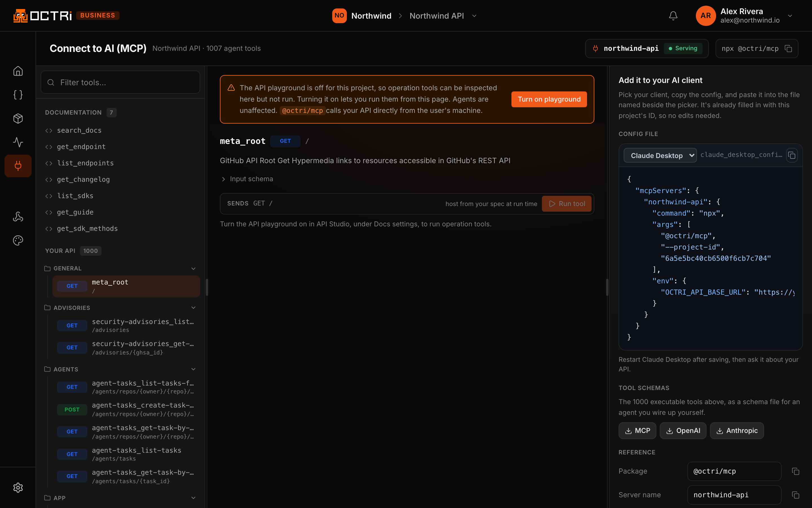Image resolution: width=812 pixels, height=508 pixels.
Task: Open the settings gear in sidebar
Action: pyautogui.click(x=18, y=487)
